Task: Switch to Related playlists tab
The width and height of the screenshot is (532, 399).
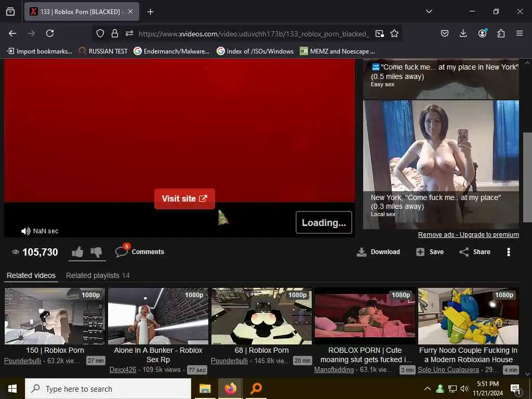Action: [98, 275]
